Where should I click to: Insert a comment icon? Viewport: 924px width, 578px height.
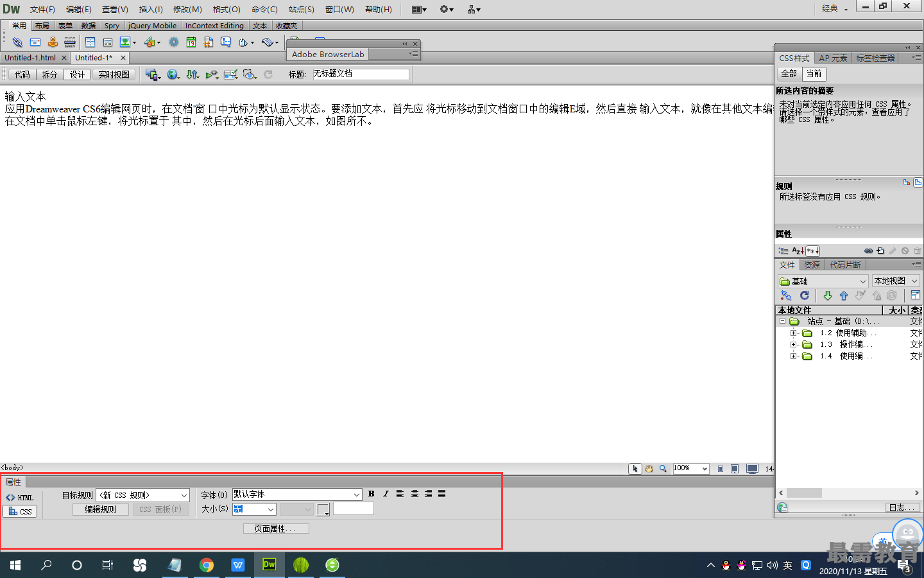(226, 42)
